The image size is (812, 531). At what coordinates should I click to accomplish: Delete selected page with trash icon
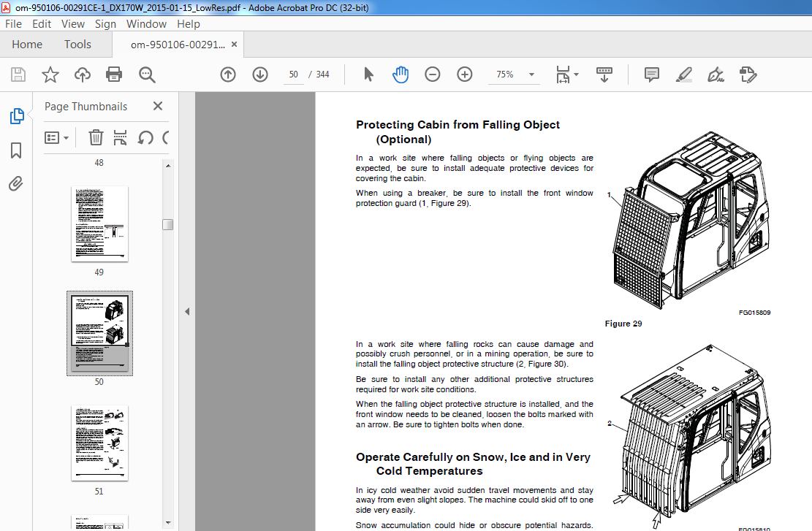tap(96, 137)
